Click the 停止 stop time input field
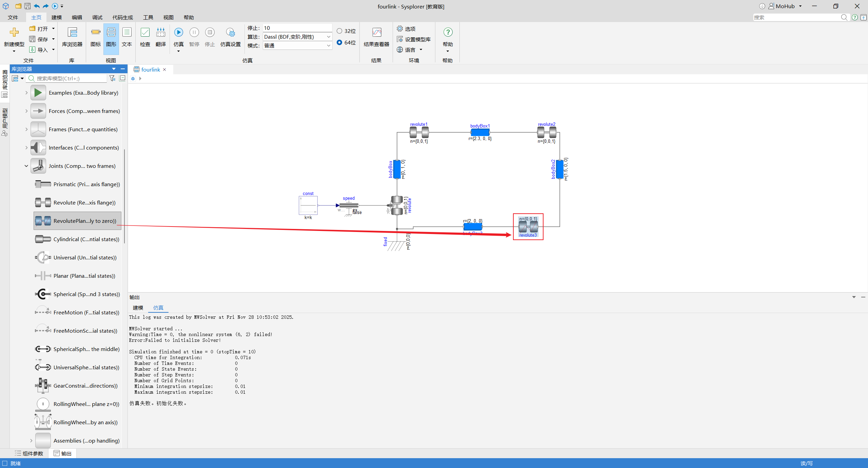Image resolution: width=868 pixels, height=468 pixels. 297,28
